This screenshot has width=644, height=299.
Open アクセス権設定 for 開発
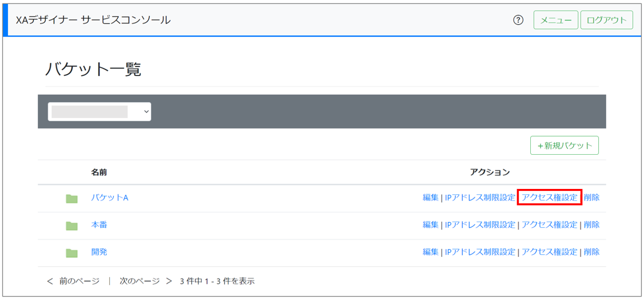point(549,252)
